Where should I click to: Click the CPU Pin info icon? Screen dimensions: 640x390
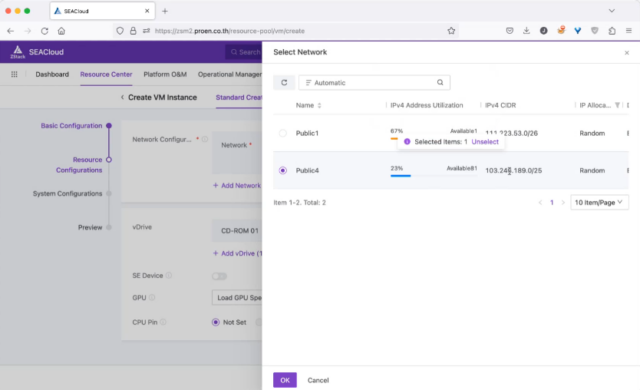(x=163, y=322)
